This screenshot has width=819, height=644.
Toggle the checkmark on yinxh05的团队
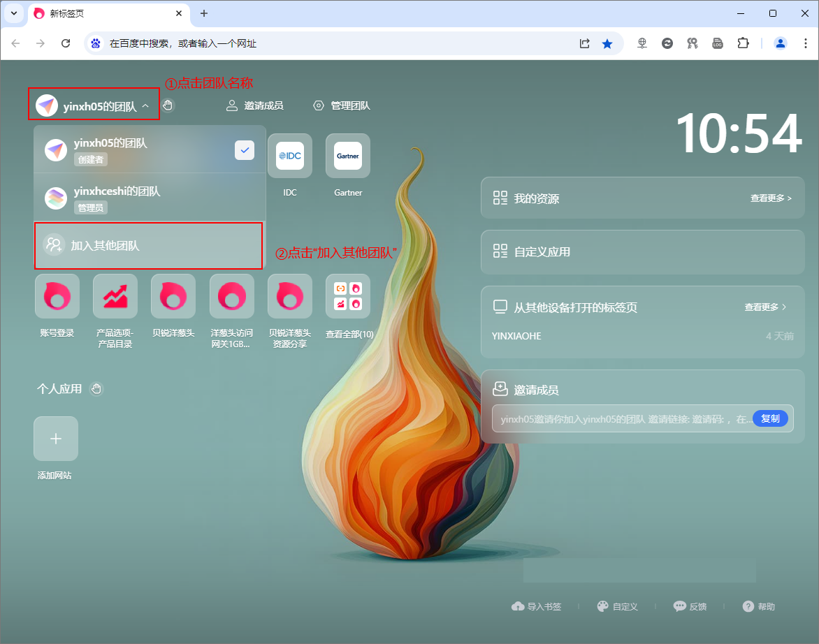(x=244, y=150)
